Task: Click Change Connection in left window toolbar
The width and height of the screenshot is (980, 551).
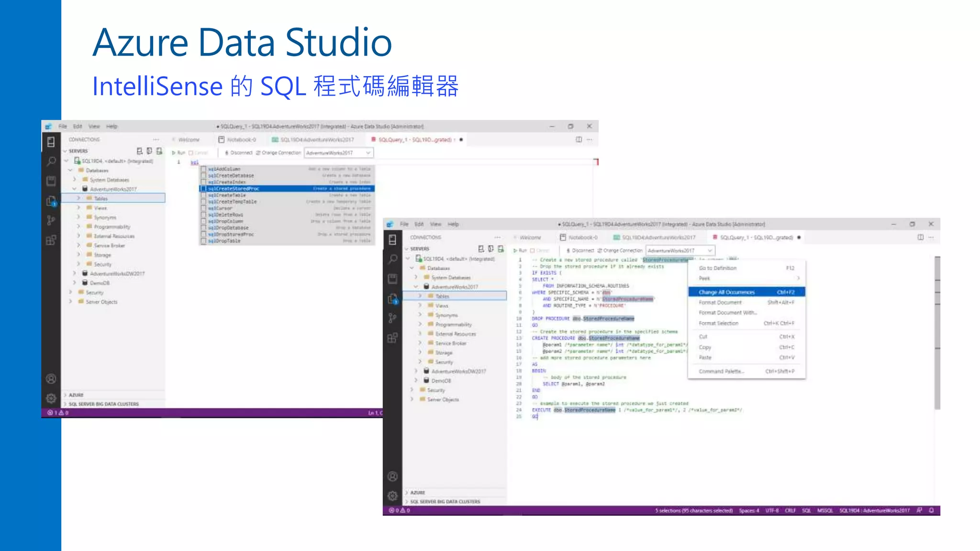Action: tap(278, 153)
